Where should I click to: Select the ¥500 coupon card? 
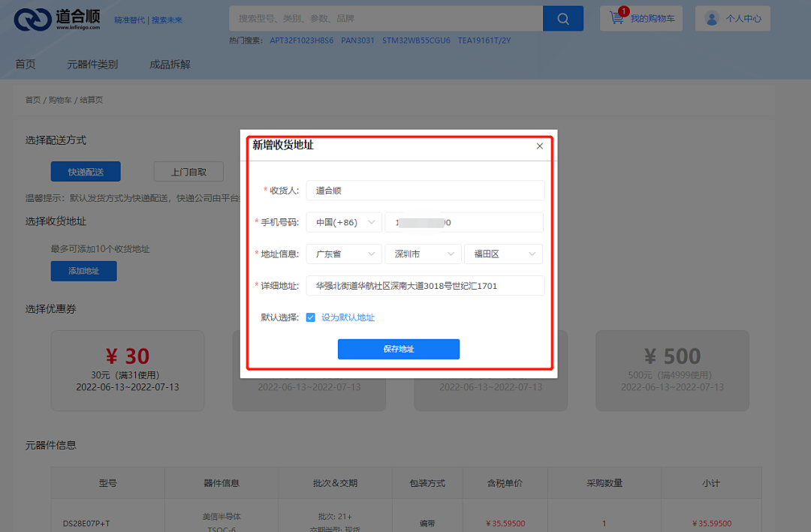pyautogui.click(x=671, y=371)
